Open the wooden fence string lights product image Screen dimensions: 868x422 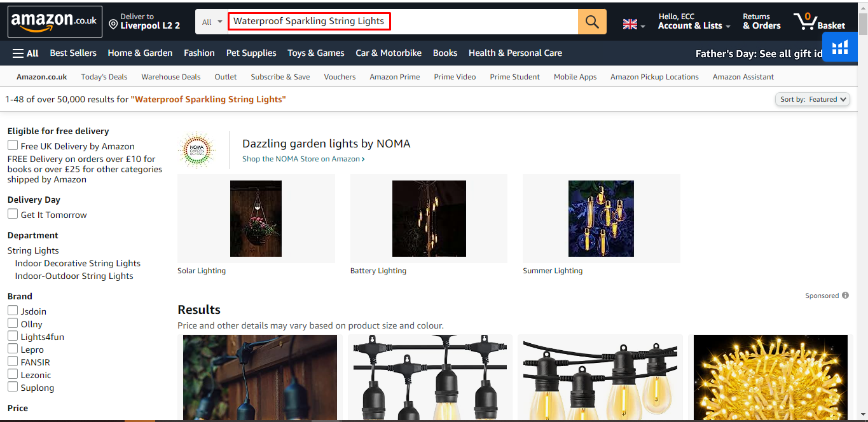pyautogui.click(x=260, y=378)
